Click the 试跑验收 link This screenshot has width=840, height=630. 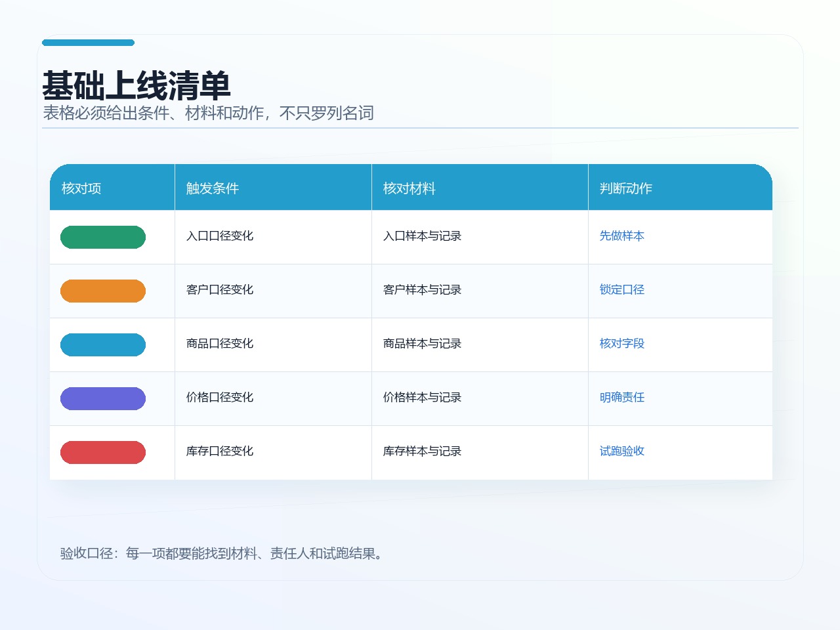pos(622,451)
